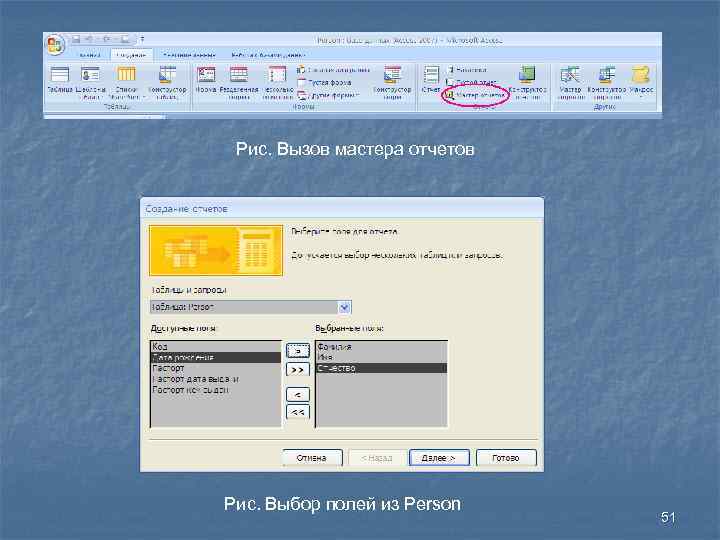
Task: Create a Форма from the ribbon
Action: pyautogui.click(x=206, y=80)
